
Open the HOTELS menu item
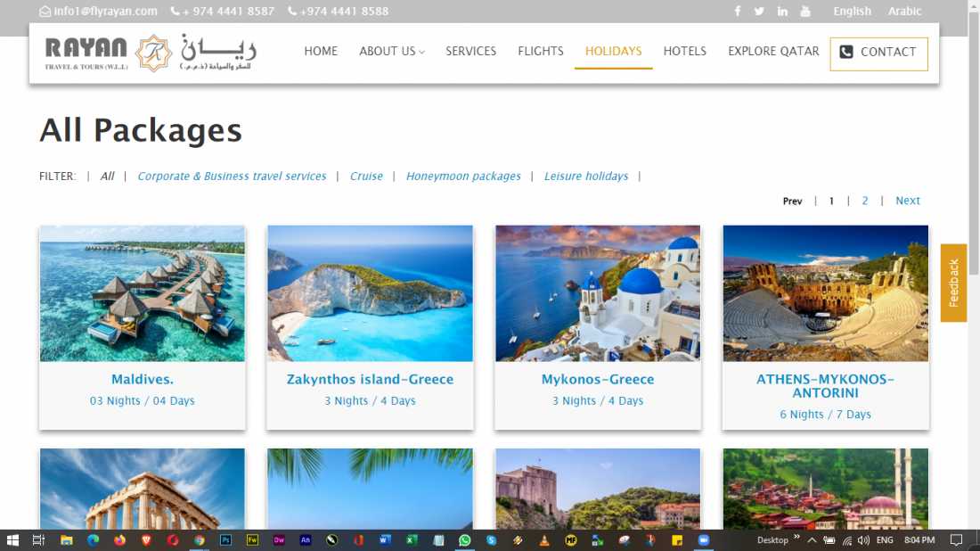[x=684, y=52]
